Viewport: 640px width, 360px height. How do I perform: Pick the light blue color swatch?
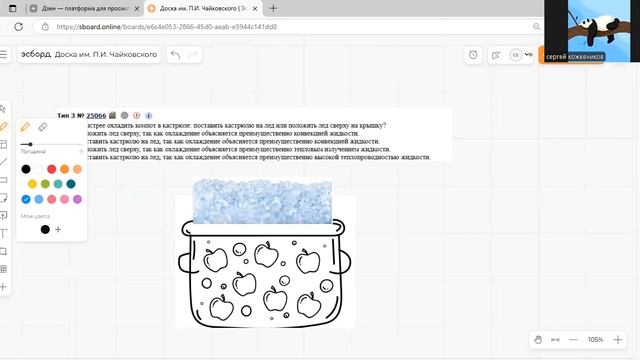(39, 199)
